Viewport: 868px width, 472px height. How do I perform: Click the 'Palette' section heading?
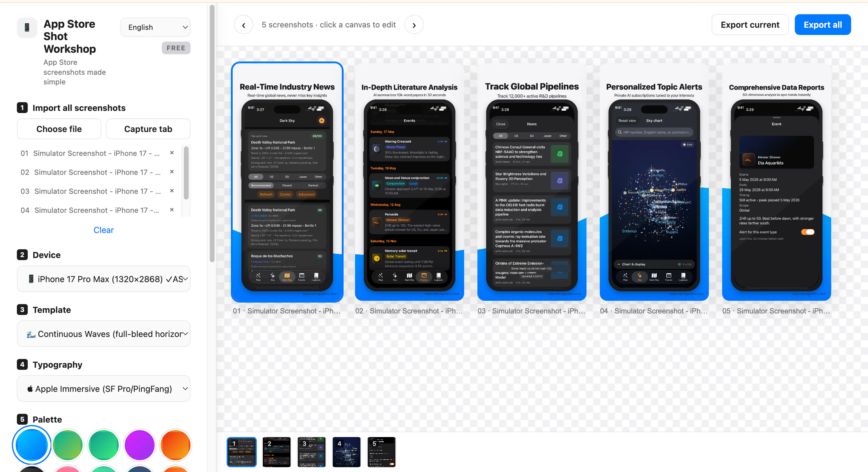coord(47,420)
